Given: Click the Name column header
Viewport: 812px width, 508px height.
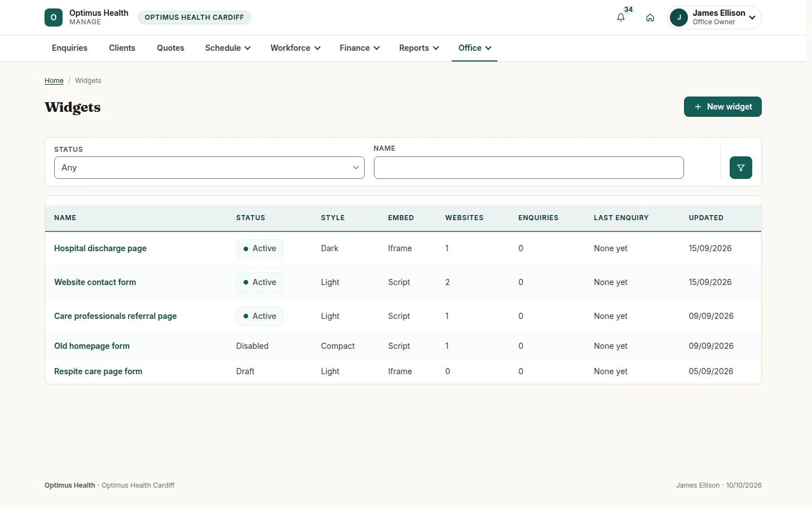Looking at the screenshot, I should pos(65,218).
